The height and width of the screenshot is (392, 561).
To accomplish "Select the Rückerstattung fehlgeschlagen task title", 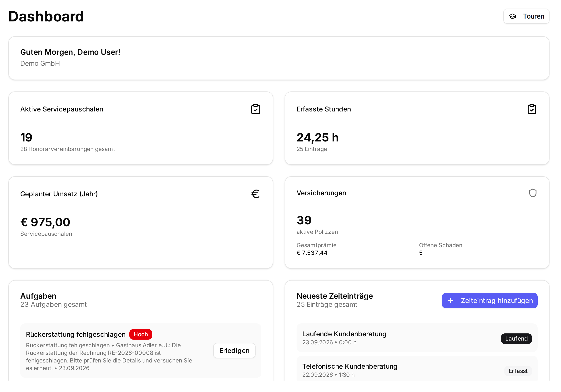I will pos(76,334).
